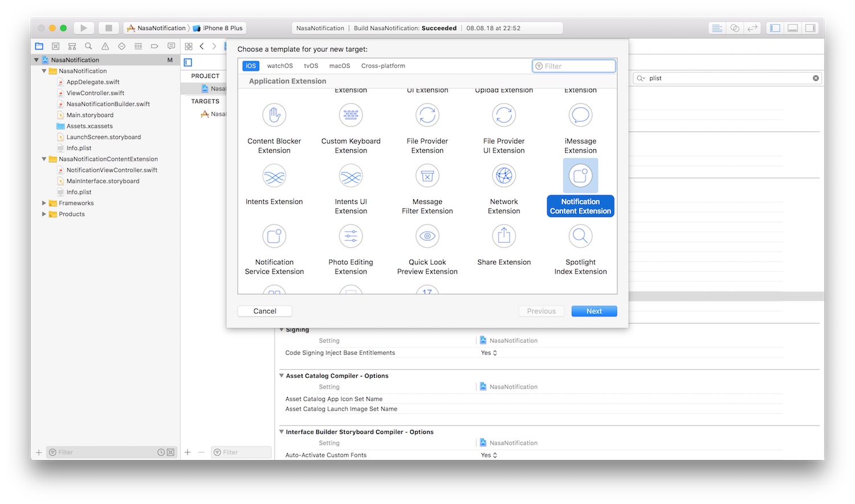The height and width of the screenshot is (504, 855).
Task: Choose the Spotlight Index Extension icon
Action: (x=580, y=236)
